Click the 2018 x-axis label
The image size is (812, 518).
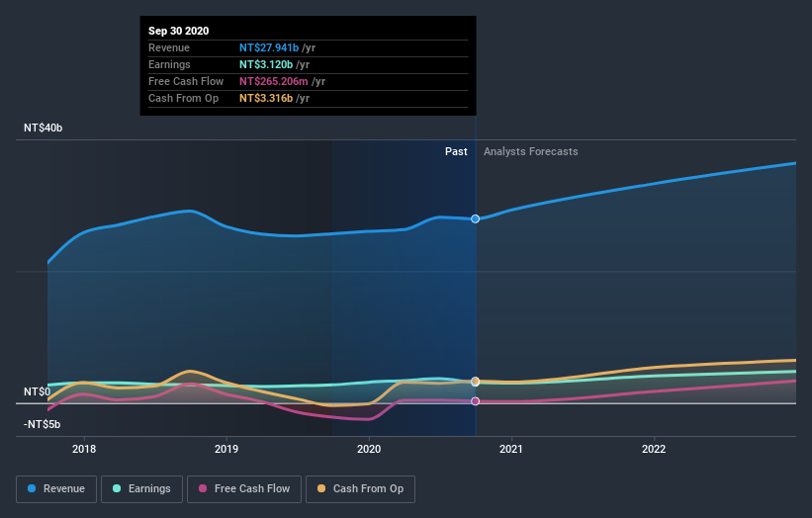(x=84, y=449)
